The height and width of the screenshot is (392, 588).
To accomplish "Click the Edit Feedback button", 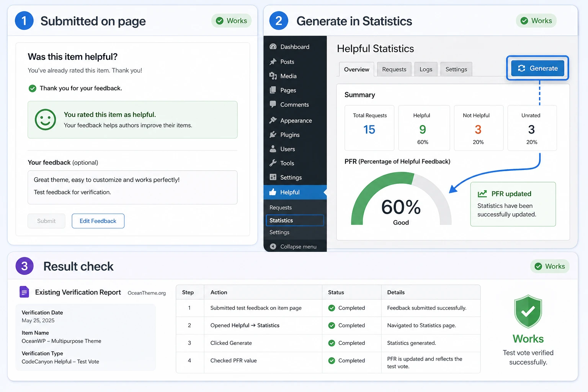I will tap(98, 221).
